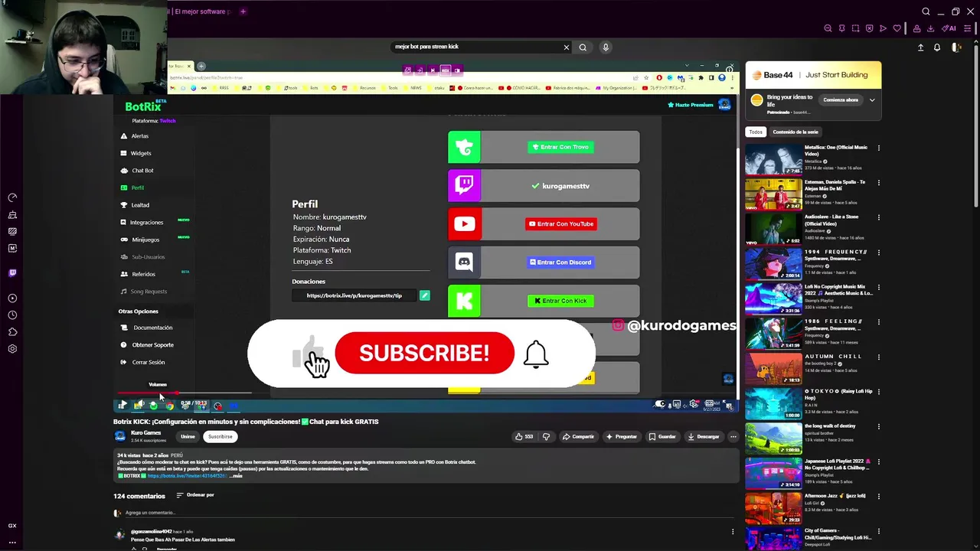Open the long walk of destiny thumbnail

[773, 438]
